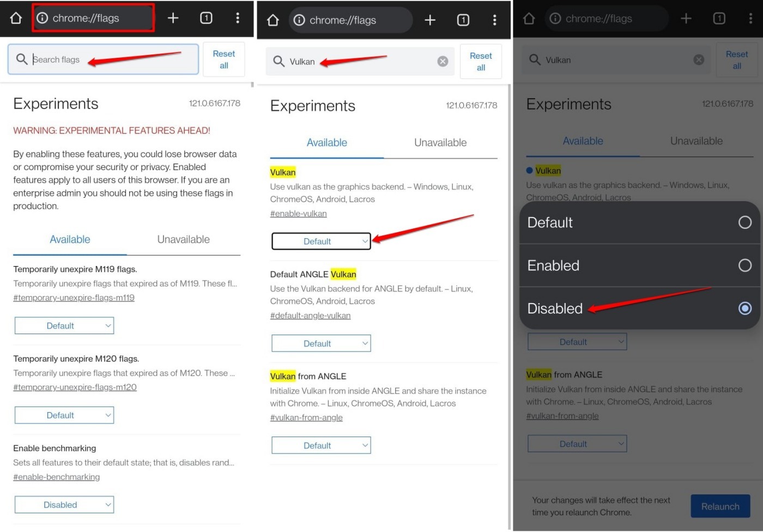The image size is (763, 532).
Task: Open #default-angle-vulkan link
Action: pyautogui.click(x=311, y=316)
